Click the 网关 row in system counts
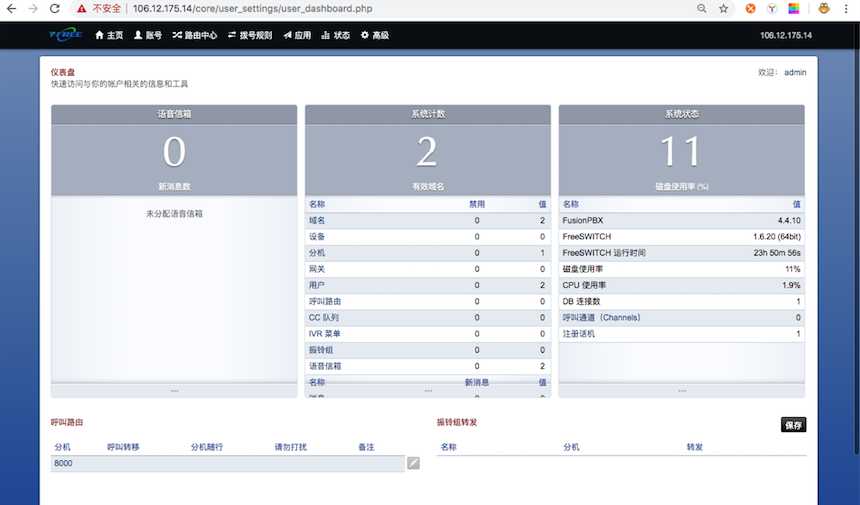Viewport: 860px width, 505px height. (428, 269)
